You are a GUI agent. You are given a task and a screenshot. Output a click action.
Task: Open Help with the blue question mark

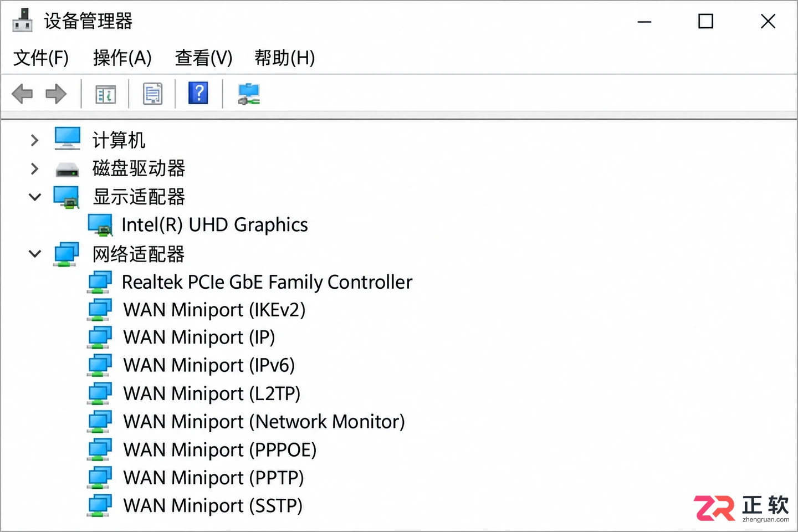(x=198, y=93)
